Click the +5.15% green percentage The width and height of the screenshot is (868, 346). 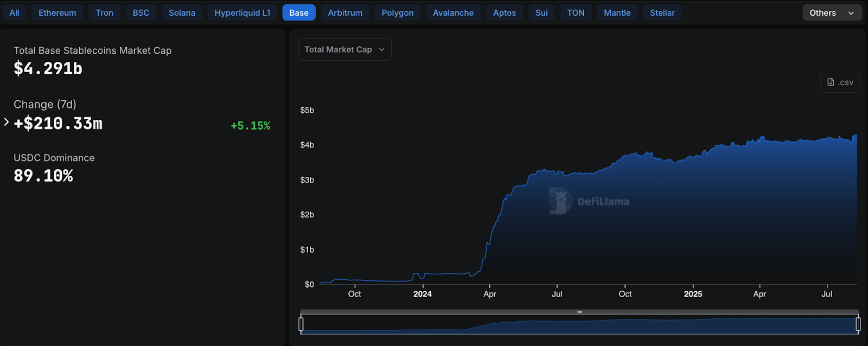[251, 126]
